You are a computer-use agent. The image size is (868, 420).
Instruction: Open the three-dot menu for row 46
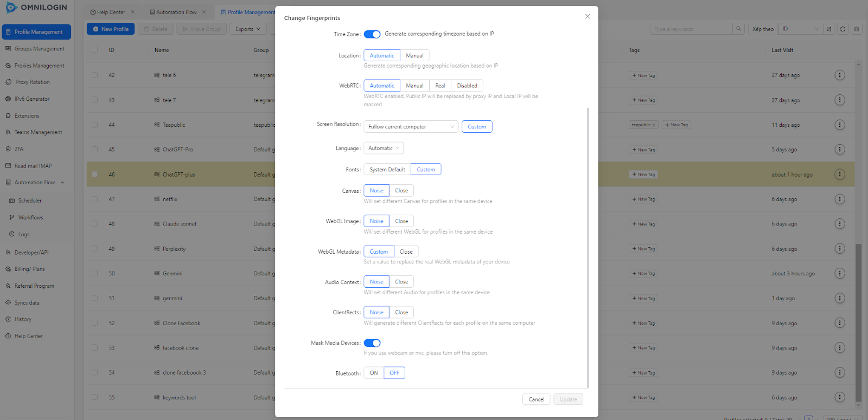point(840,175)
